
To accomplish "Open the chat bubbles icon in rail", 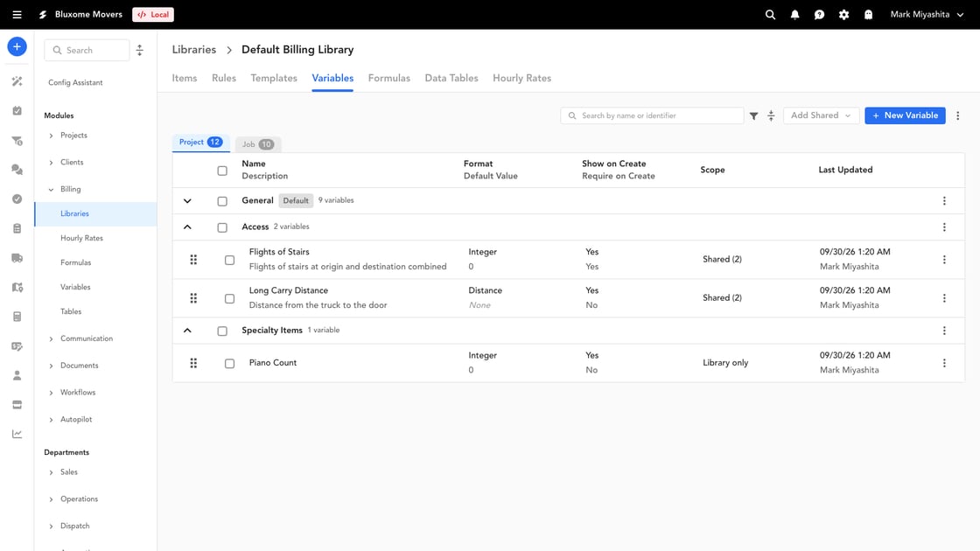I will (17, 170).
